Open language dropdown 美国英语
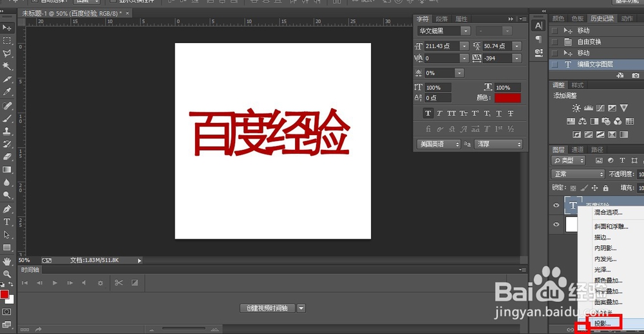The width and height of the screenshot is (644, 334). coord(439,144)
